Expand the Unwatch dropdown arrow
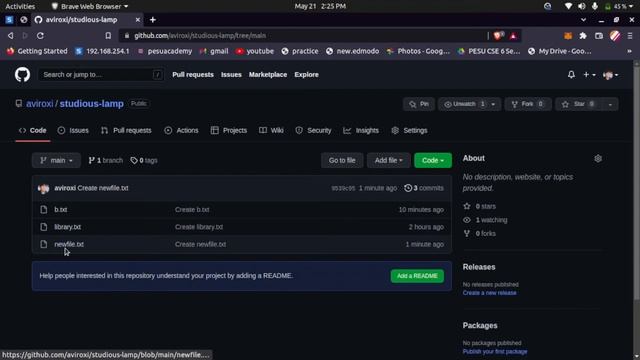The width and height of the screenshot is (640, 360). [x=493, y=104]
